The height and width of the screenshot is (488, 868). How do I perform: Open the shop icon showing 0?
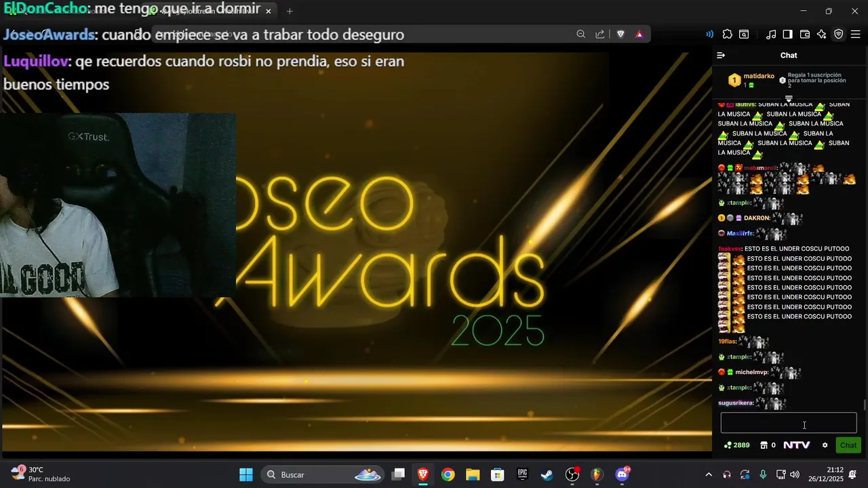coord(768,445)
